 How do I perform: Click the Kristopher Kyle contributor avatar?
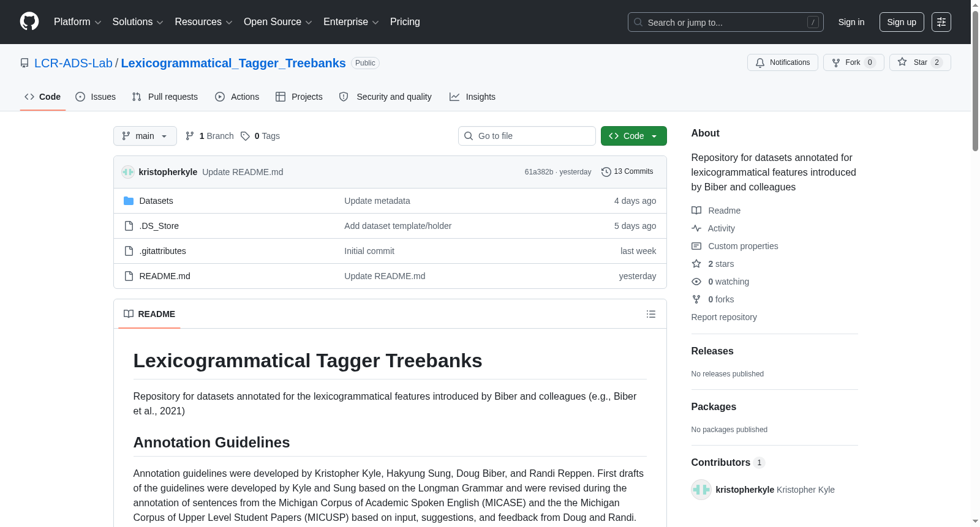coord(701,490)
